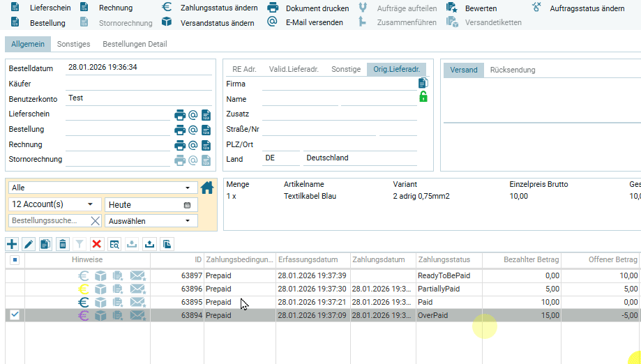Email the Rechnung using its @ icon
This screenshot has width=641, height=364.
193,145
